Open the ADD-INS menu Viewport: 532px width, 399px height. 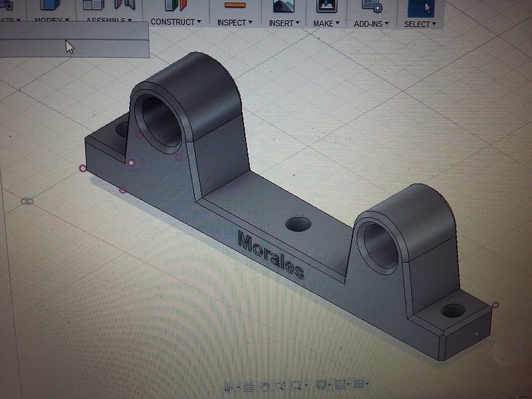[371, 24]
